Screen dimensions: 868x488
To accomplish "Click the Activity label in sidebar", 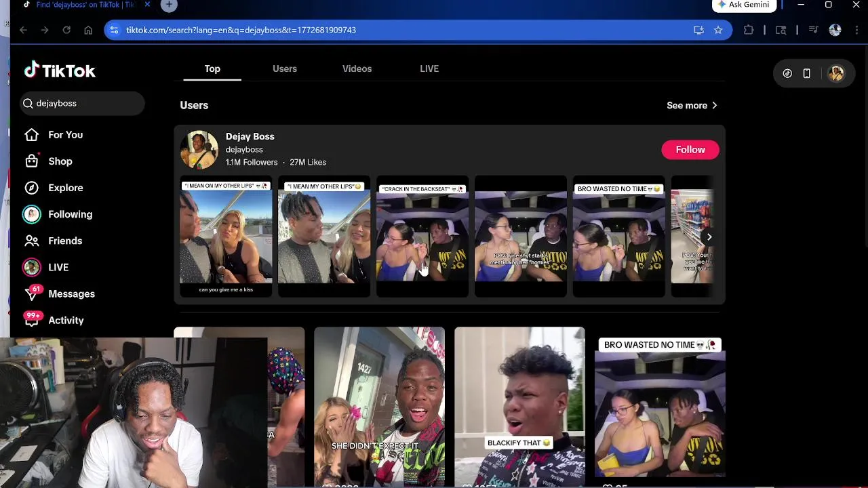I will (x=66, y=320).
